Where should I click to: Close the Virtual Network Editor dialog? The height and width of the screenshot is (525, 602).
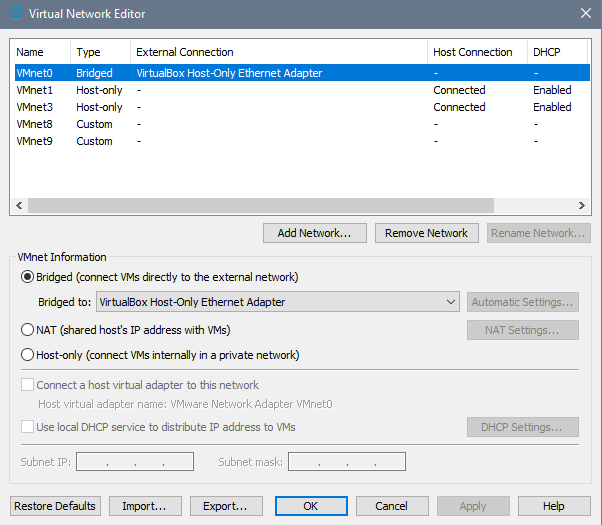point(585,13)
